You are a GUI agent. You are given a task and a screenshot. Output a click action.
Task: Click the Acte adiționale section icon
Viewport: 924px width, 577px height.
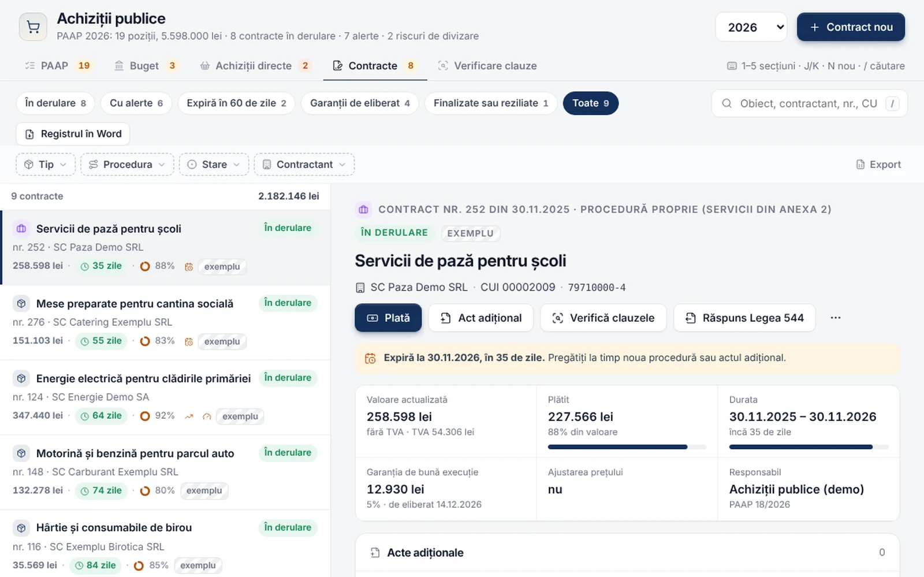(x=375, y=553)
